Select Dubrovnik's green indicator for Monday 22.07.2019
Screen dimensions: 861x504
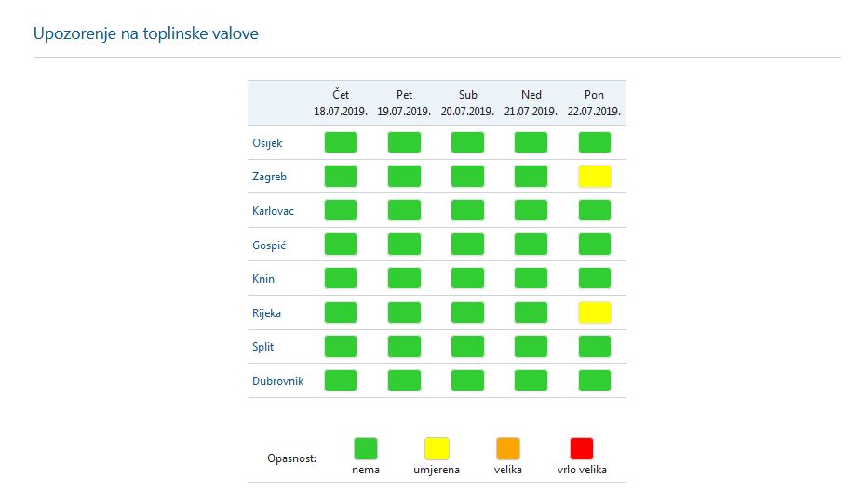click(x=594, y=380)
